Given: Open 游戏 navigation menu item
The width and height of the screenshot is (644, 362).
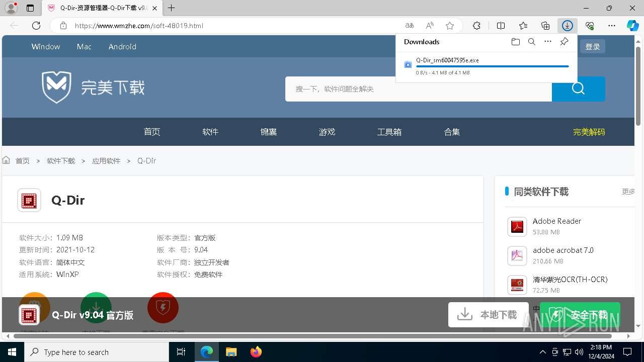Looking at the screenshot, I should pos(327,132).
